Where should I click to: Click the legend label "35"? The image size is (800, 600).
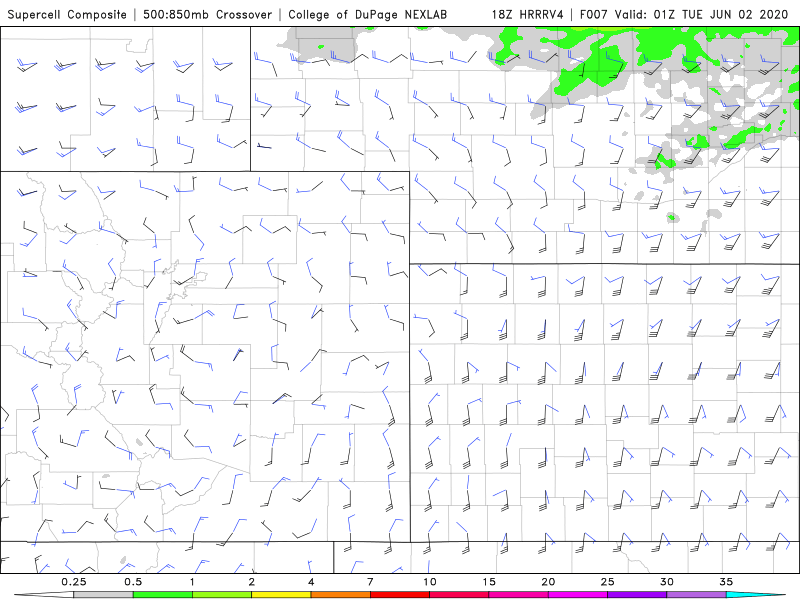click(x=726, y=582)
